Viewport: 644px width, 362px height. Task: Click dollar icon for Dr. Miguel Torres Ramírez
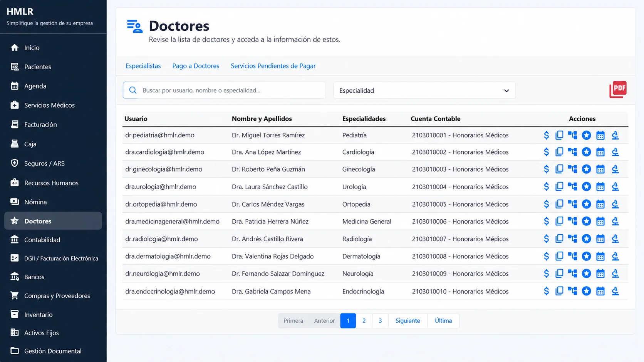[546, 135]
